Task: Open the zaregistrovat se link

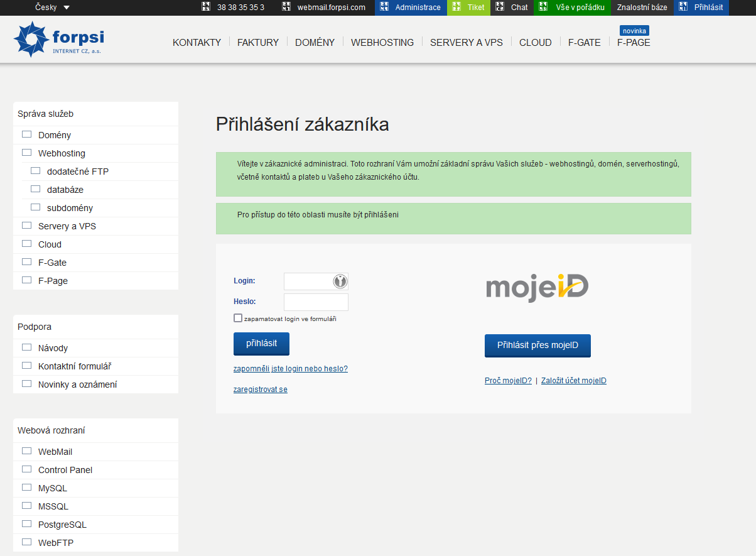Action: point(261,390)
